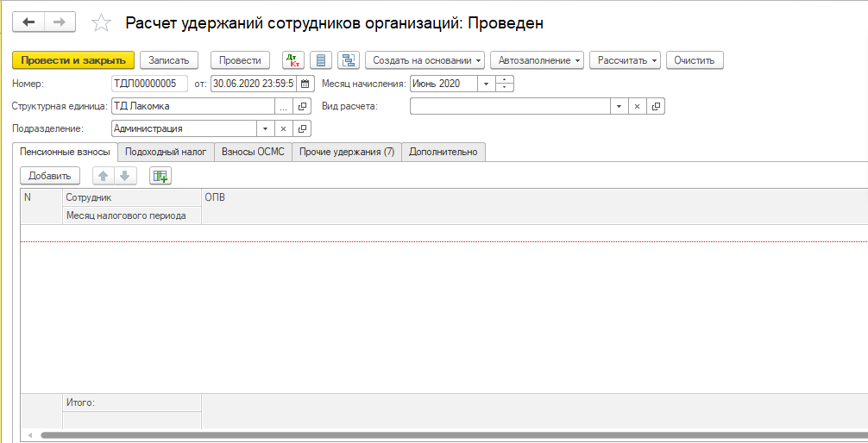Open the Вид расчета dropdown list
The height and width of the screenshot is (443, 868).
coord(619,107)
